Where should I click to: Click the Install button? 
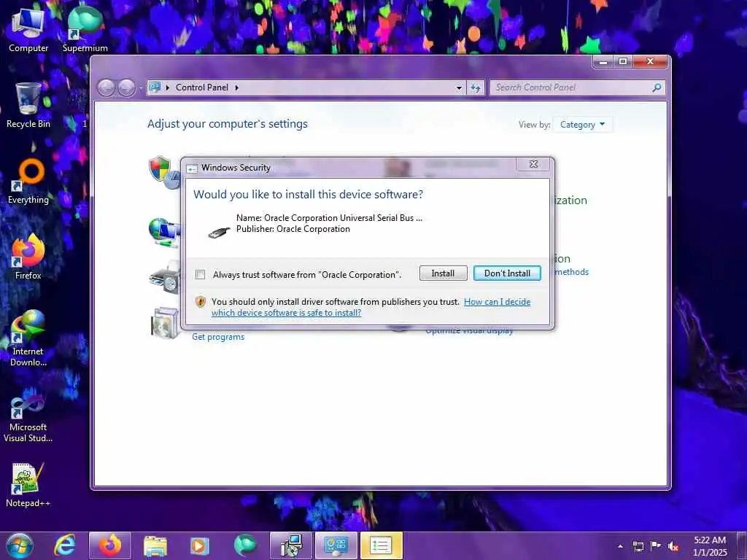pos(443,273)
